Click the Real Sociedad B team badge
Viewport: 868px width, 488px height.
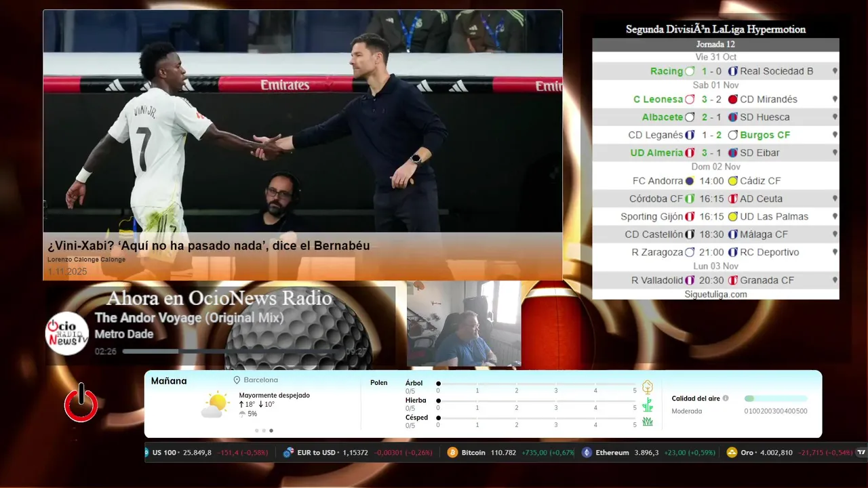pos(732,71)
